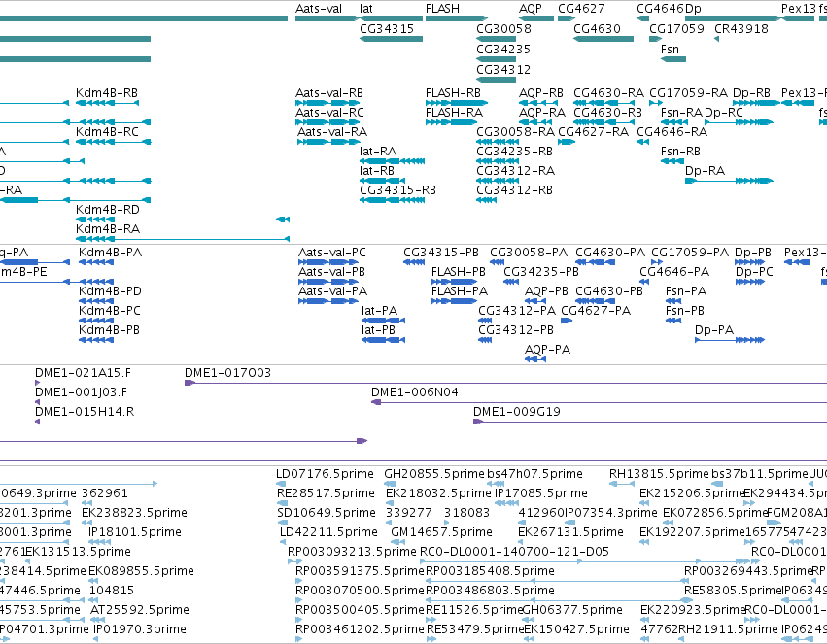Screen dimensions: 827x644
Task: Click the RC0-DL0001-140700-121-D05 EST label
Action: coord(514,552)
